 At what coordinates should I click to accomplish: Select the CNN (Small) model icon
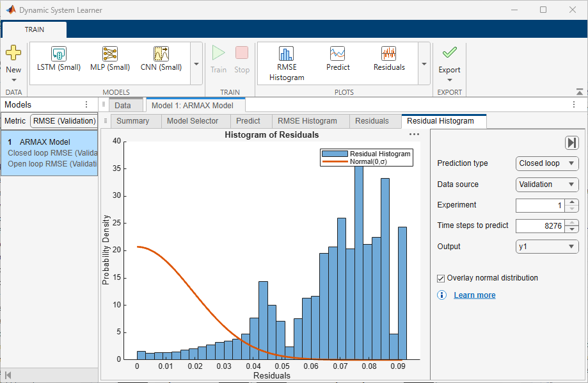[x=161, y=54]
